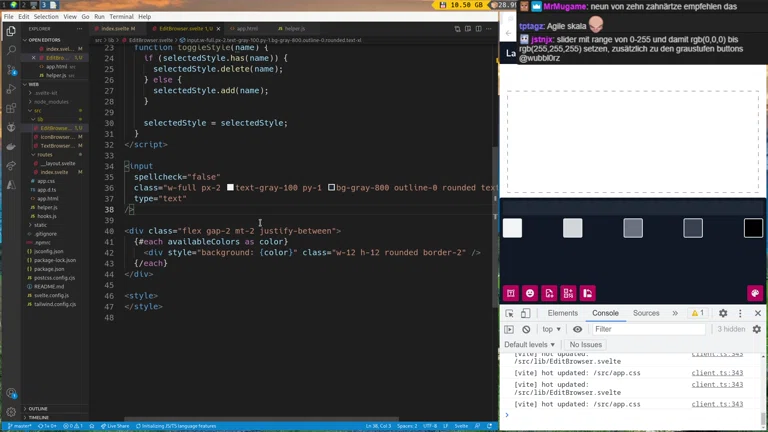768x432 pixels.
Task: Open the Search view in activity bar
Action: tap(11, 50)
